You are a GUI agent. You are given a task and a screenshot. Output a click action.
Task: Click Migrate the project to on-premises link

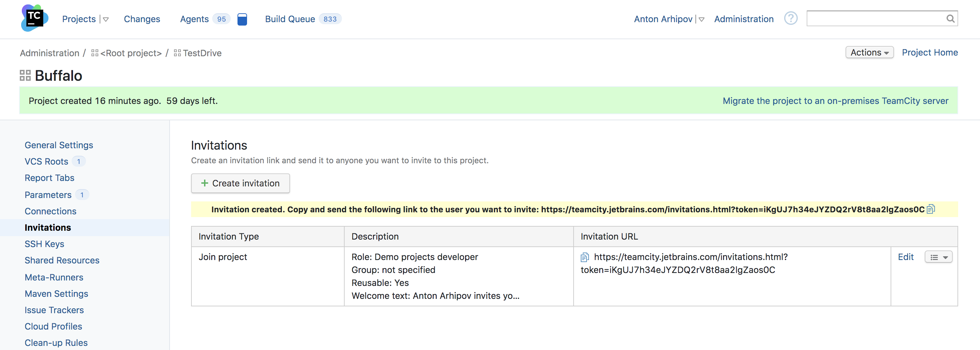point(835,101)
